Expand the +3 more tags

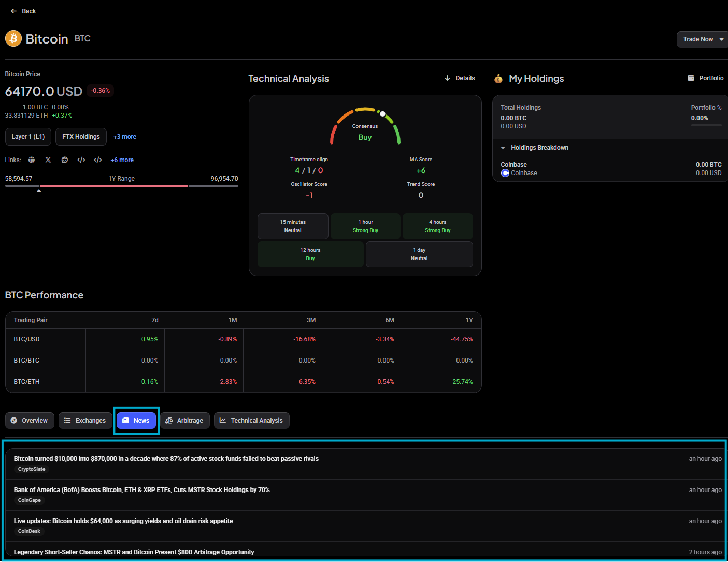(x=125, y=137)
